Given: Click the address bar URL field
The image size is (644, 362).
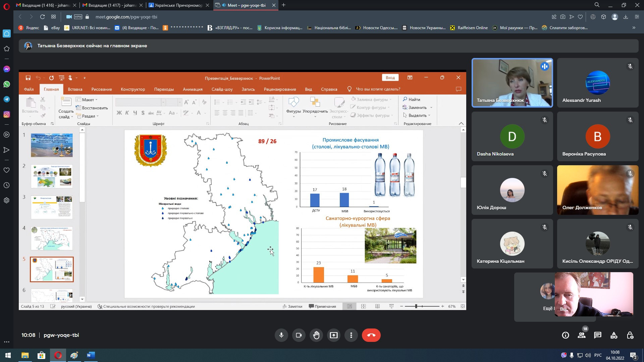Looking at the screenshot, I should (126, 17).
